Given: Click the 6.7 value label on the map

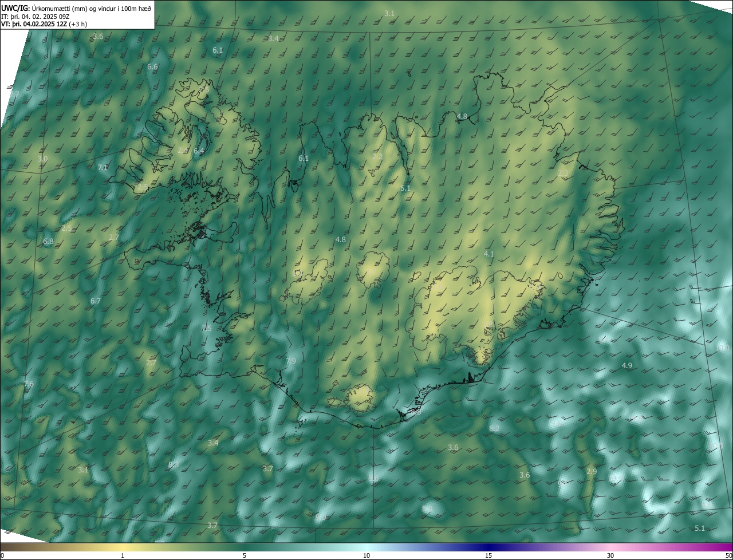Looking at the screenshot, I should (x=96, y=301).
